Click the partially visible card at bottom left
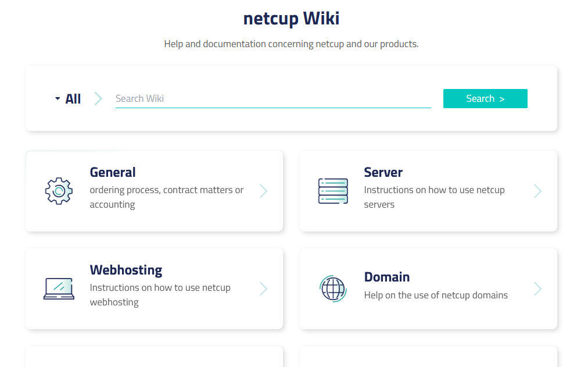The width and height of the screenshot is (588, 367). (154, 358)
